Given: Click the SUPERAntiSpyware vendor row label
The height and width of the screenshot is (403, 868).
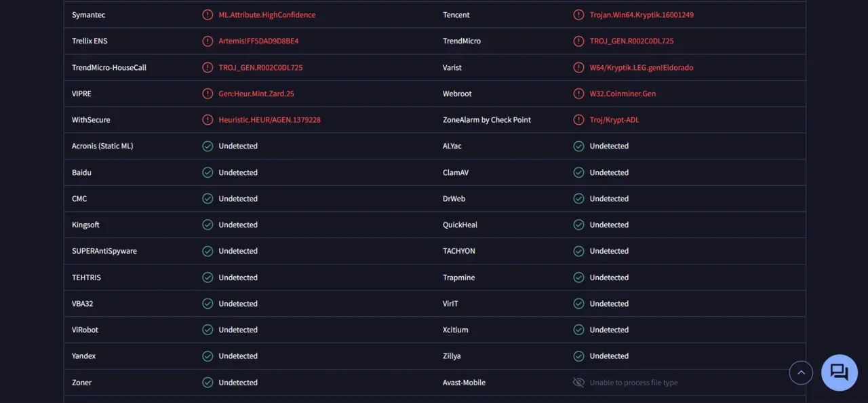Looking at the screenshot, I should tap(104, 251).
